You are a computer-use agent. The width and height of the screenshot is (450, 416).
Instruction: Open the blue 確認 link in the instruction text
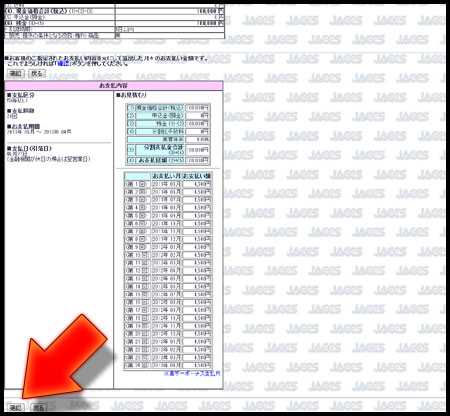tap(63, 64)
